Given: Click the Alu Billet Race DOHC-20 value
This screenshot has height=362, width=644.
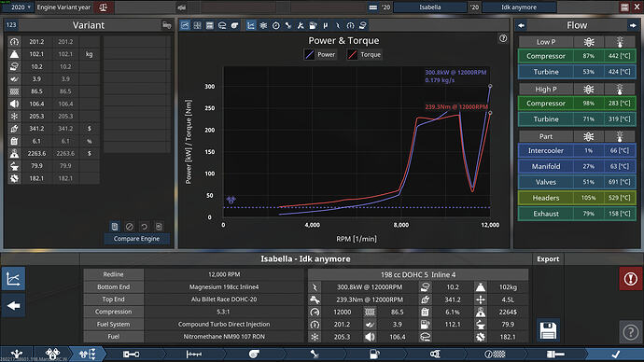Looking at the screenshot, I should coord(224,299).
